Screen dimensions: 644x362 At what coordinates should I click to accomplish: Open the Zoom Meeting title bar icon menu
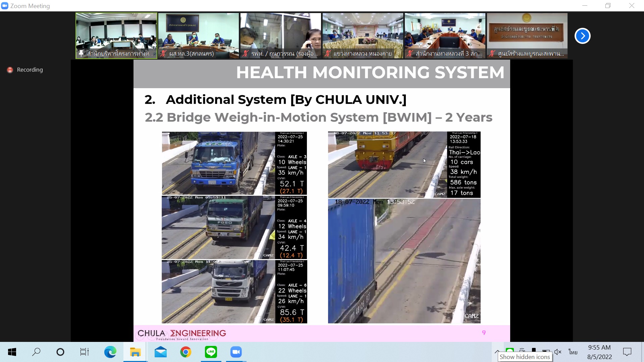tap(5, 6)
